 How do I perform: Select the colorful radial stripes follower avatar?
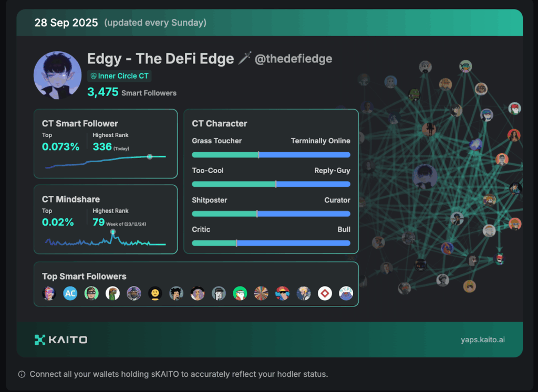tap(261, 293)
